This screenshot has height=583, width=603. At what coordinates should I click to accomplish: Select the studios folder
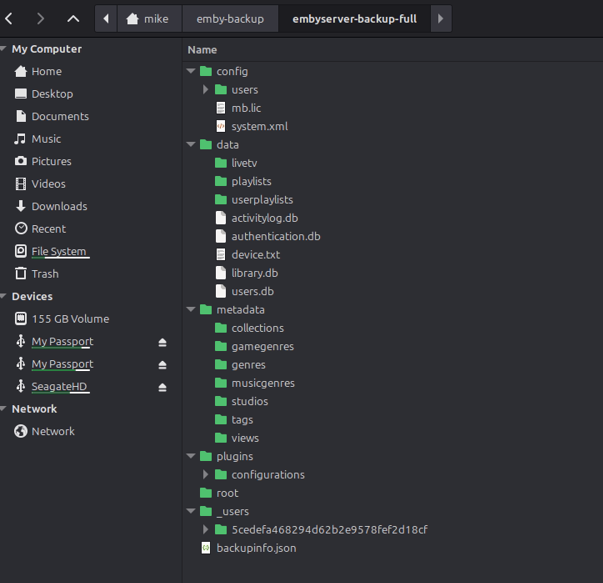250,401
